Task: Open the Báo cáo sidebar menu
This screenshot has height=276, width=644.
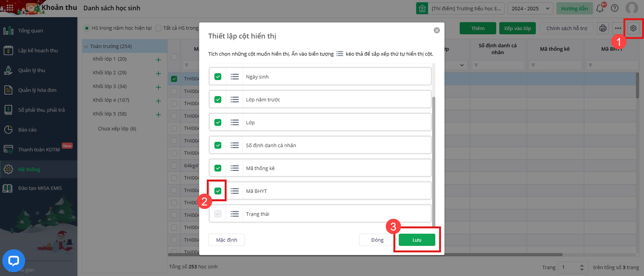Action: pos(27,130)
